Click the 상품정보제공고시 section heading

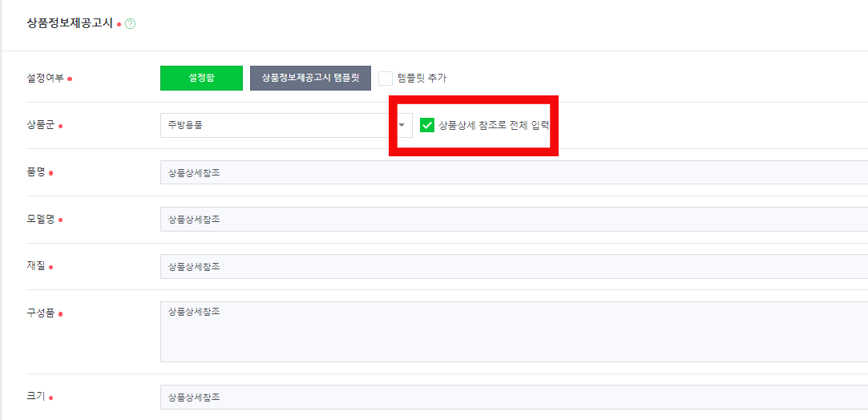pos(70,24)
